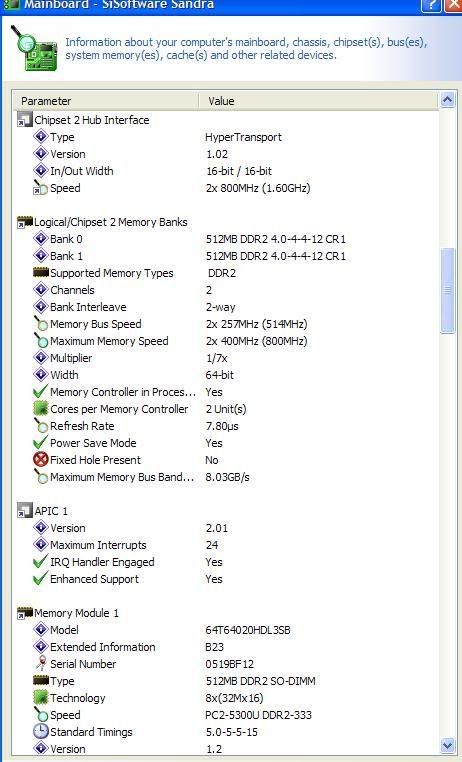Click the magnifier icon beside Memory Bus Speed
This screenshot has width=462, height=762.
pyautogui.click(x=41, y=324)
